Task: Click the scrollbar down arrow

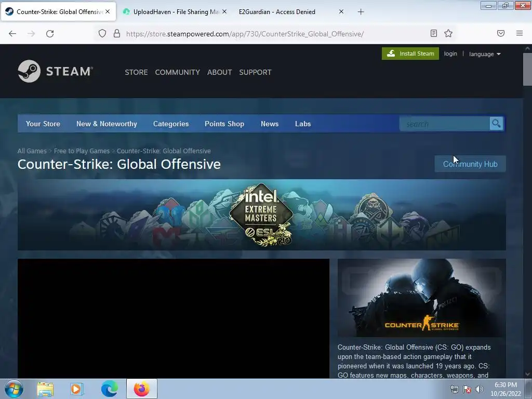Action: 528,374
